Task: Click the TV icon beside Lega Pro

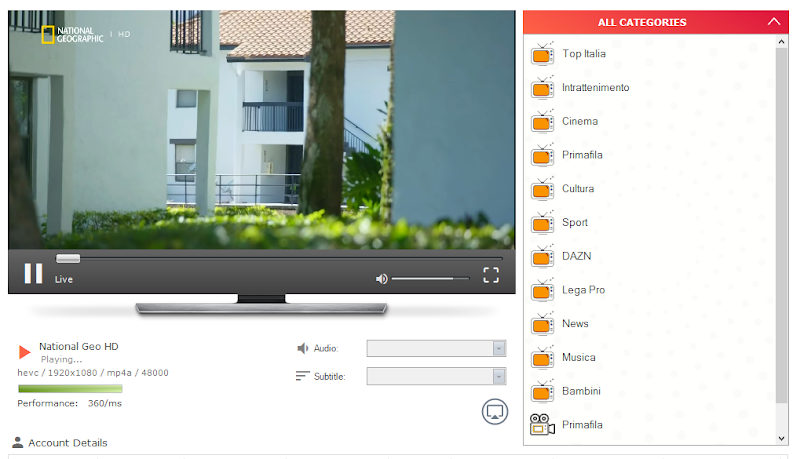Action: click(542, 290)
